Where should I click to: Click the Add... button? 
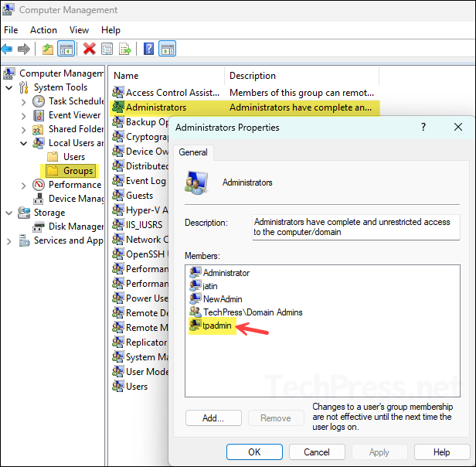213,418
